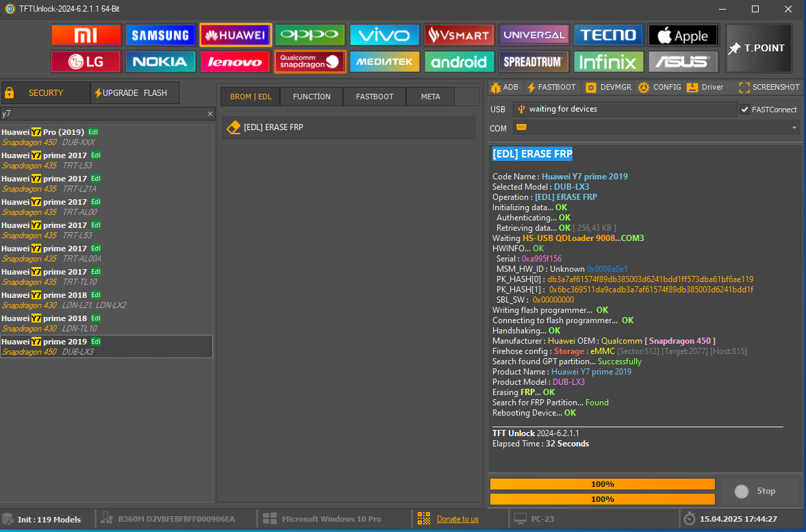806x532 pixels.
Task: Select the Android brand tile
Action: pos(459,62)
